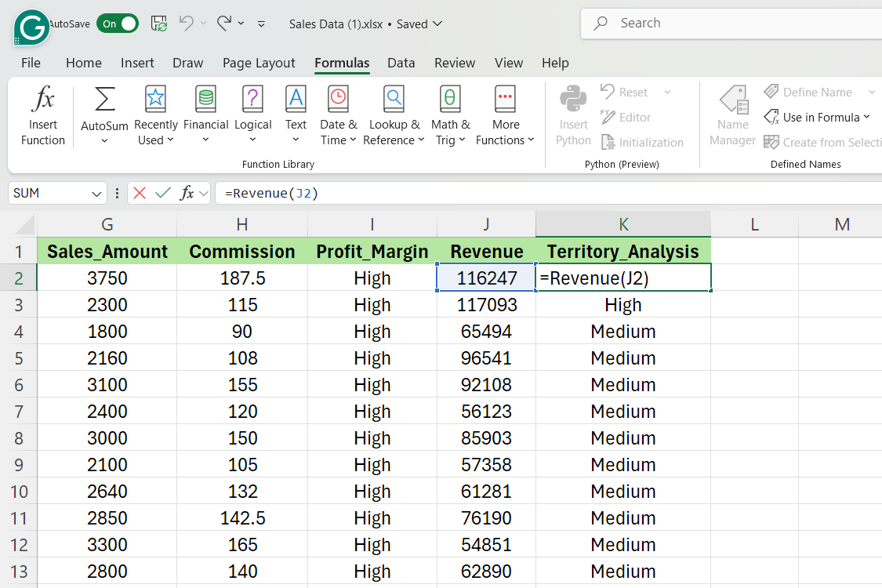Open Undo history dropdown arrow

click(x=204, y=24)
